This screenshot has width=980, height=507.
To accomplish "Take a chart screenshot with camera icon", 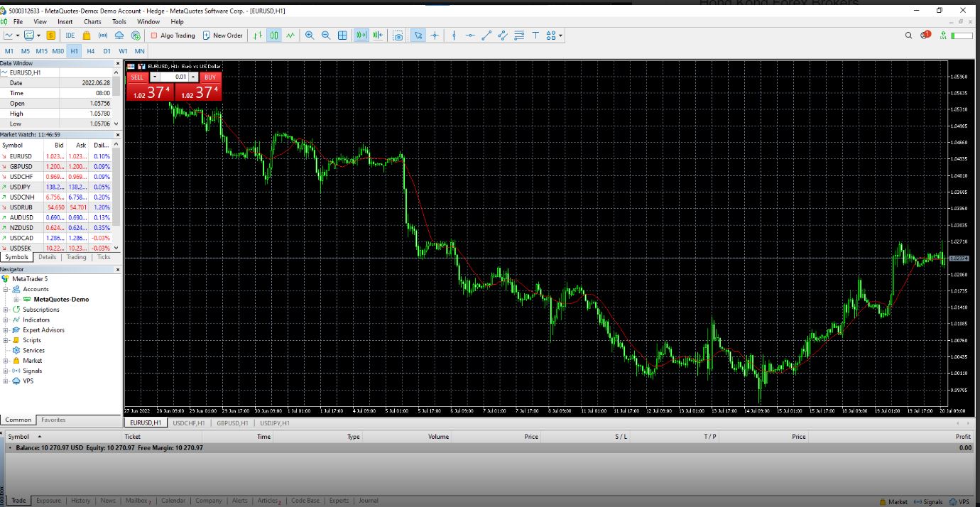I will (x=398, y=36).
